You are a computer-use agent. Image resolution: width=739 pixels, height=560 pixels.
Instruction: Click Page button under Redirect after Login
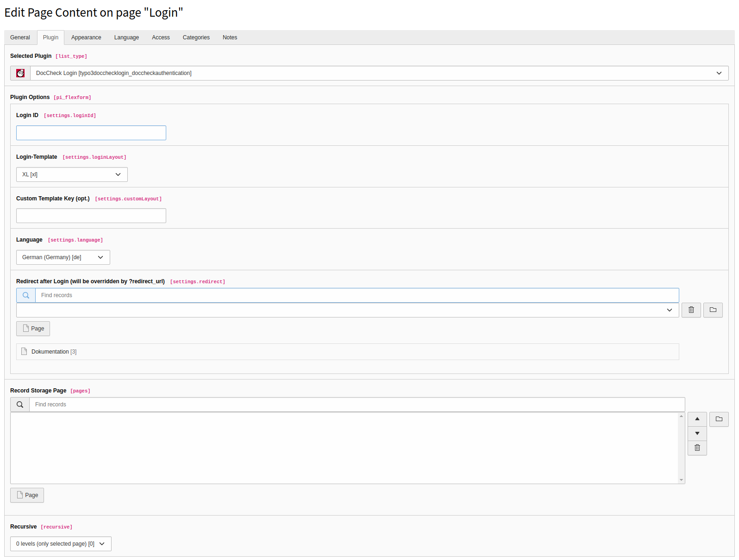33,329
